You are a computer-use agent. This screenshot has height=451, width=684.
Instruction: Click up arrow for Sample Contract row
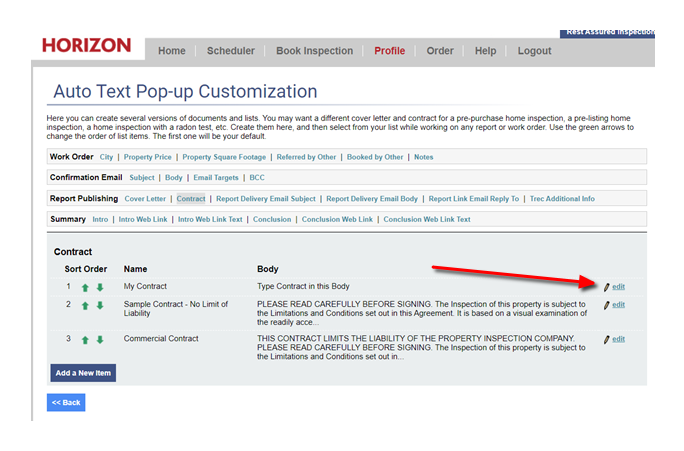click(x=85, y=305)
